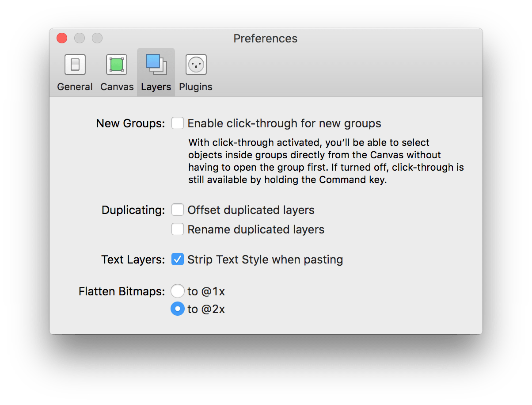The image size is (532, 405).
Task: Open the Plugins socket icon
Action: coord(196,65)
